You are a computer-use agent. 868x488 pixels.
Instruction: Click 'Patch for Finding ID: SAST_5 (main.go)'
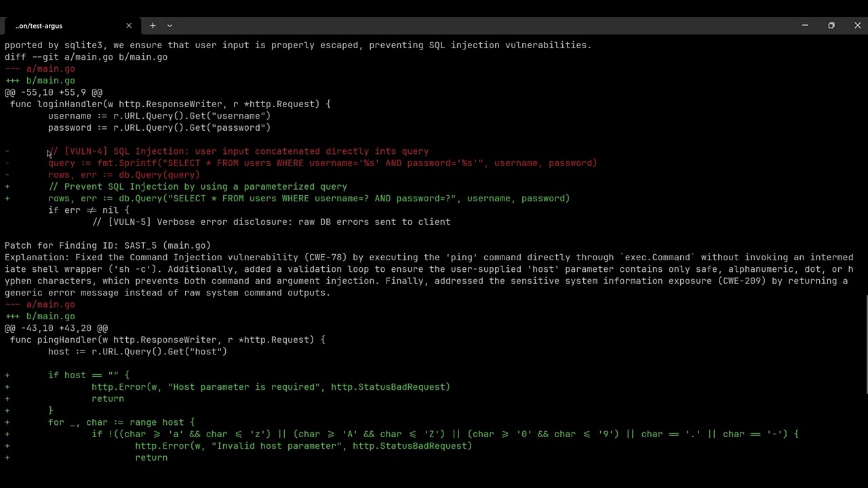[108, 245]
